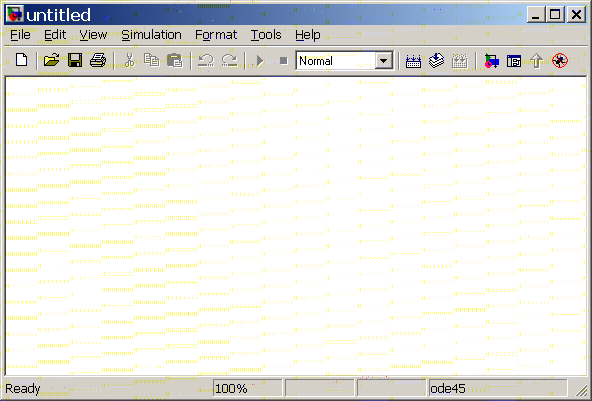
Task: Open the Library Browser icon
Action: pyautogui.click(x=491, y=60)
